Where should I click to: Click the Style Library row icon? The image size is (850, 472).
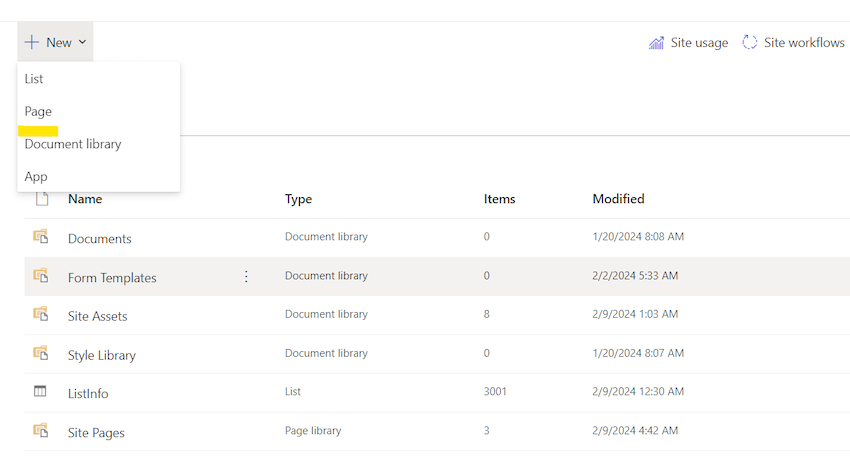[41, 354]
